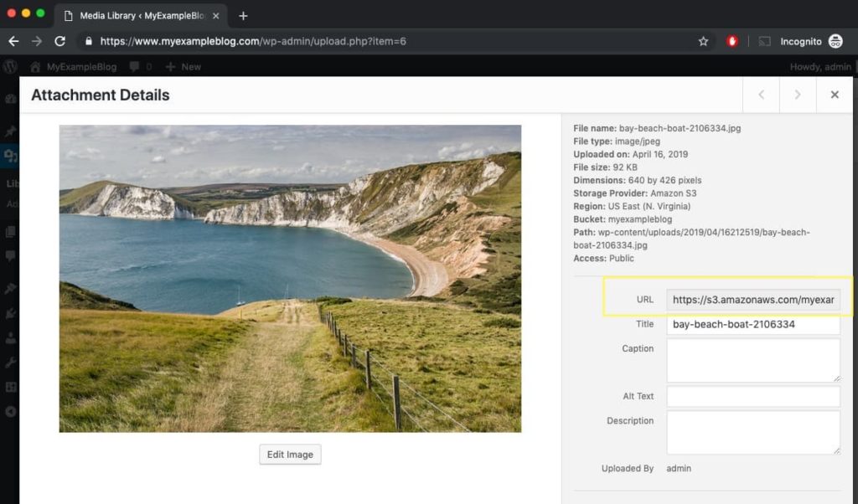Open the Settings gear icon in sidebar
This screenshot has width=858, height=504.
[9, 387]
